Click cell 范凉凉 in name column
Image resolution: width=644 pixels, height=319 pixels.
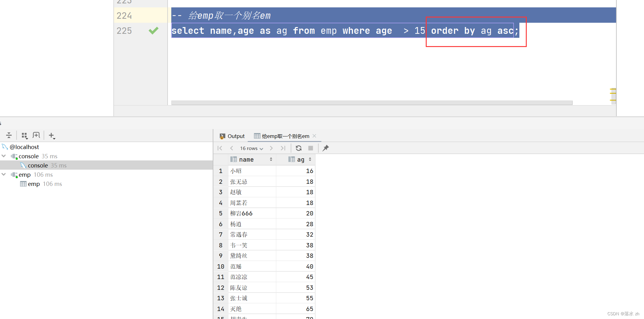pos(252,277)
